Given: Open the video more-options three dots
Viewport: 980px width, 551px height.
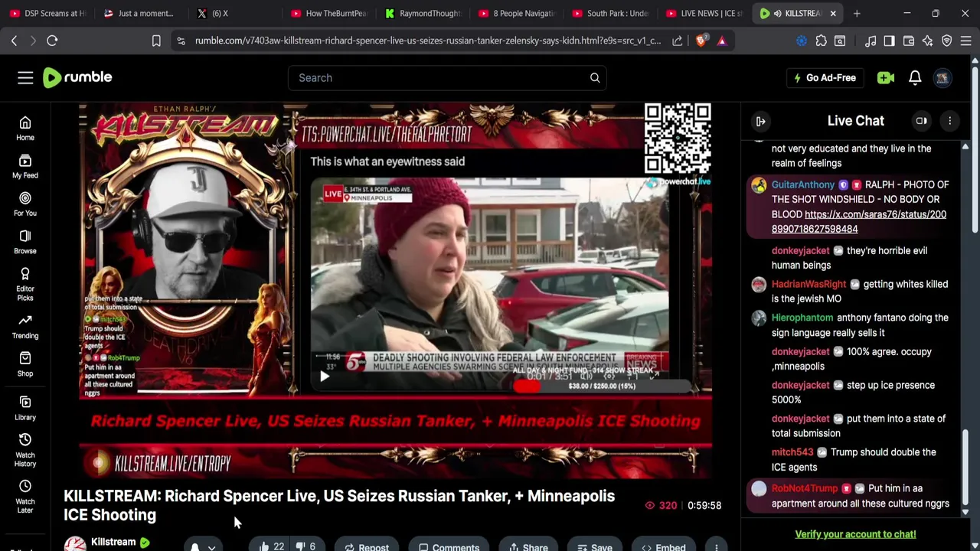Looking at the screenshot, I should coord(717,547).
